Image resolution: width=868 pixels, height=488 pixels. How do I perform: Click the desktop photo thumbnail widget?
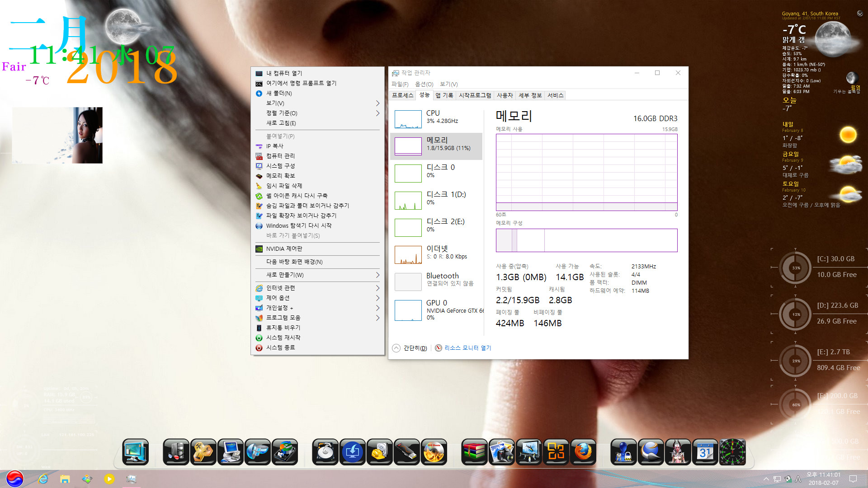pos(57,135)
